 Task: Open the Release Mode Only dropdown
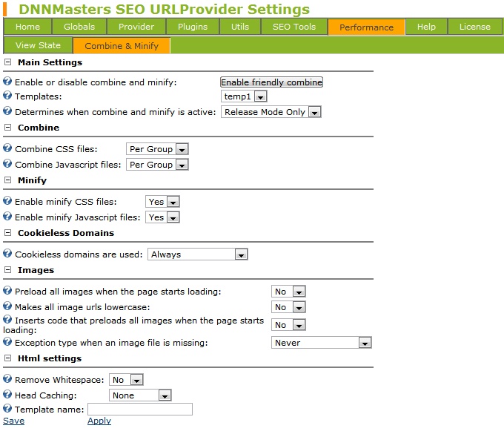pos(271,112)
